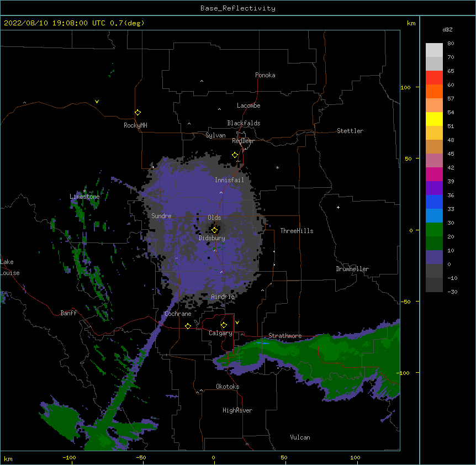The image size is (476, 465).
Task: Pick the 48 dBZ brown-orange swatch
Action: [434, 146]
